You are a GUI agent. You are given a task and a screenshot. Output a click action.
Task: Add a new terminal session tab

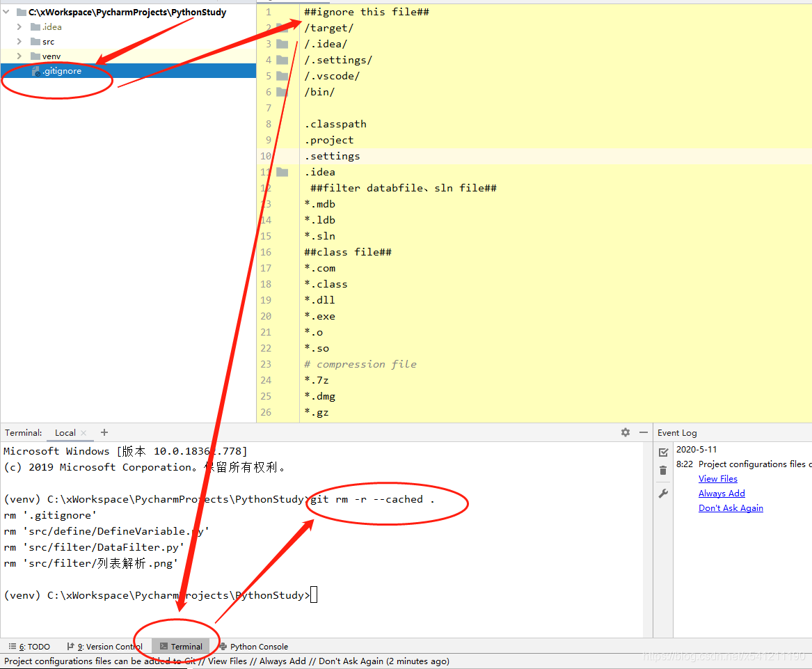104,432
